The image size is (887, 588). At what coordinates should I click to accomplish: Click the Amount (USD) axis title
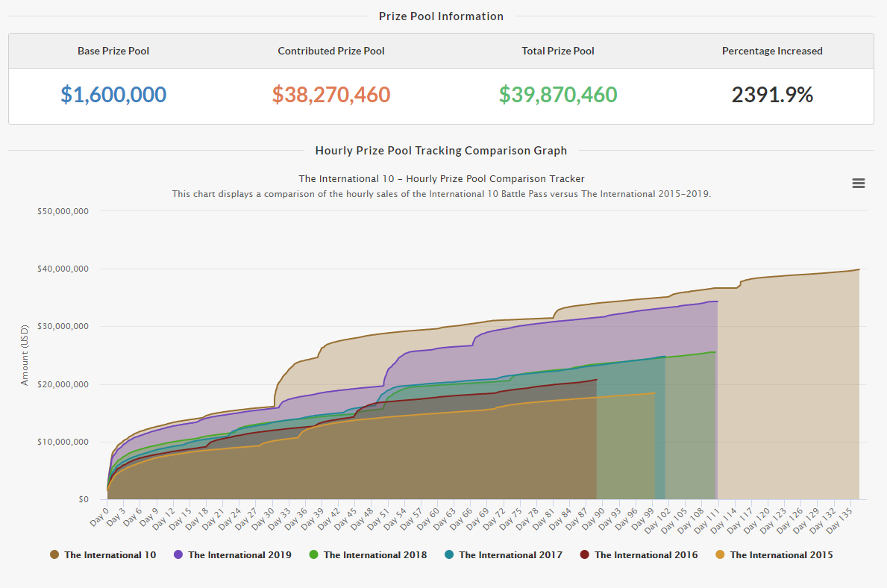pos(25,355)
